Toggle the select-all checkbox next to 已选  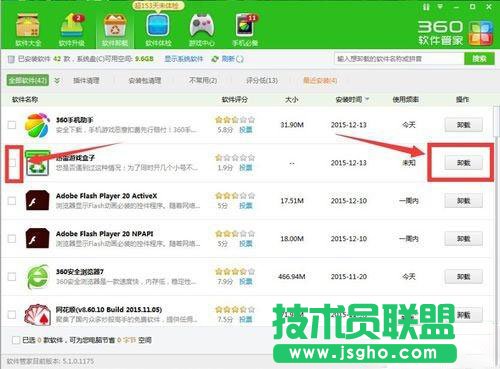coord(16,340)
